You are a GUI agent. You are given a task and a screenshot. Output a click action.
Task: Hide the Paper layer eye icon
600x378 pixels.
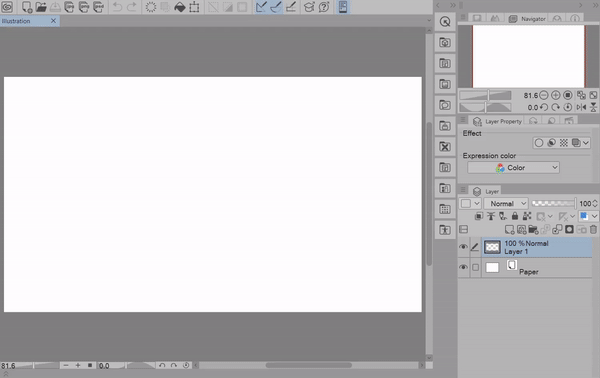pyautogui.click(x=463, y=267)
